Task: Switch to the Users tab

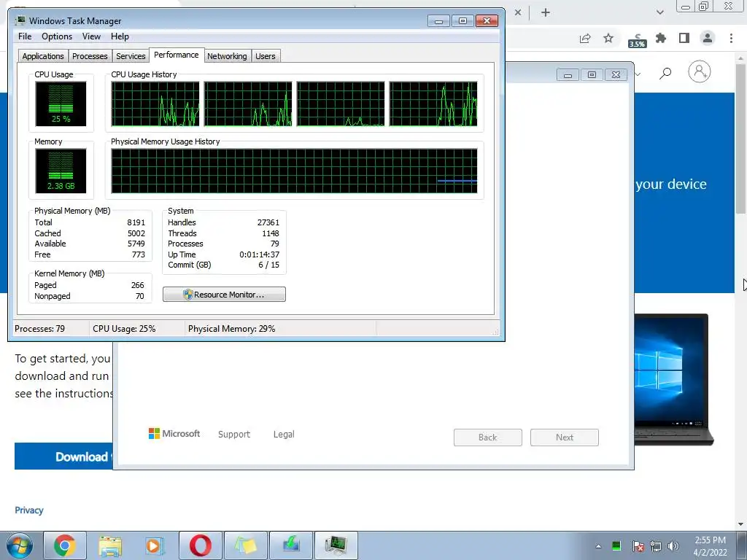Action: 266,56
